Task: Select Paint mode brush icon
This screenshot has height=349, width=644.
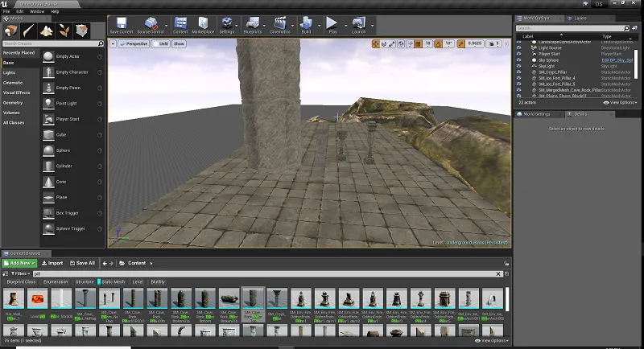Action: 28,31
